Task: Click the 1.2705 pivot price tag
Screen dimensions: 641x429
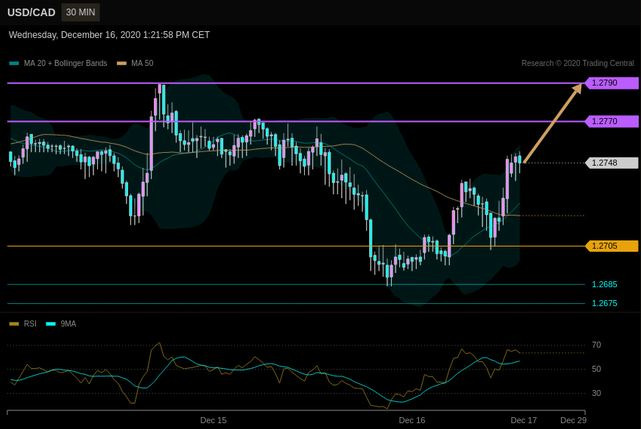Action: [x=611, y=246]
